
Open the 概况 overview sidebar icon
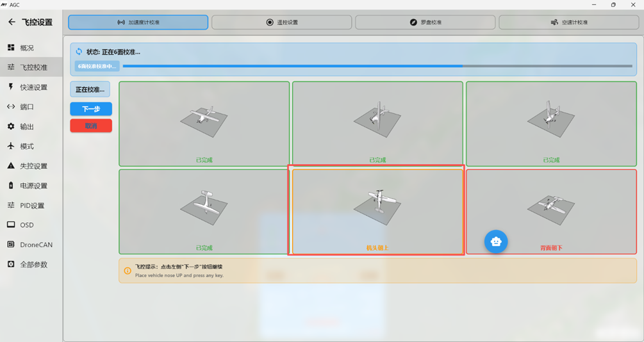click(11, 47)
